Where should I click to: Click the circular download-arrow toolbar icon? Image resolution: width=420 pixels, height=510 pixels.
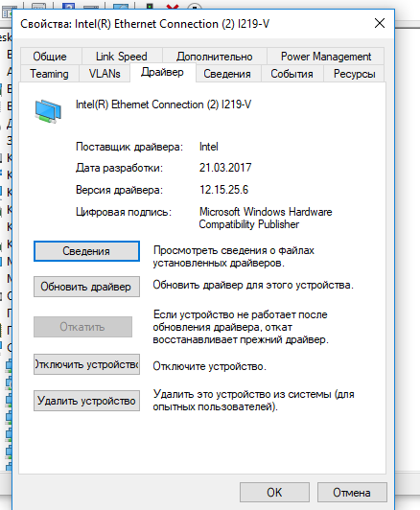(x=195, y=6)
